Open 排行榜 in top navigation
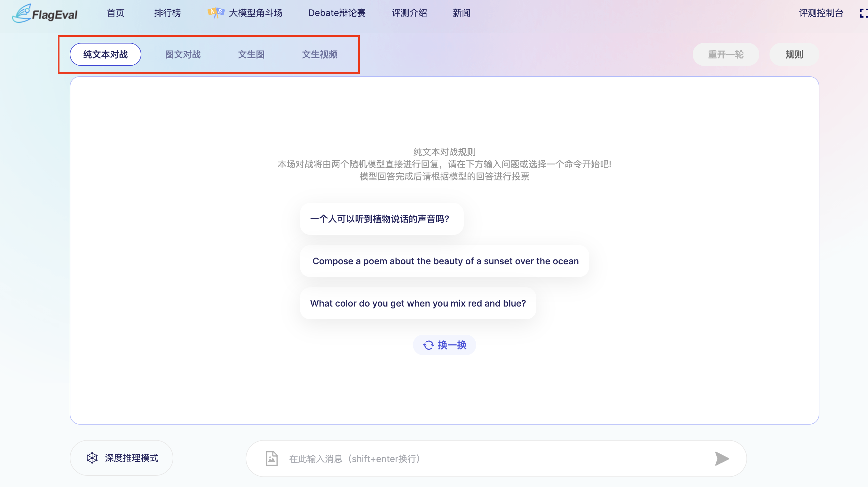The height and width of the screenshot is (487, 868). pos(168,13)
